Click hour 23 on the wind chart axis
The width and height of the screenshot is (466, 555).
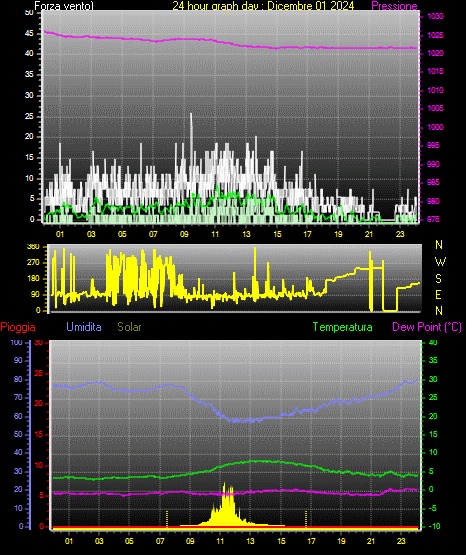(x=400, y=234)
